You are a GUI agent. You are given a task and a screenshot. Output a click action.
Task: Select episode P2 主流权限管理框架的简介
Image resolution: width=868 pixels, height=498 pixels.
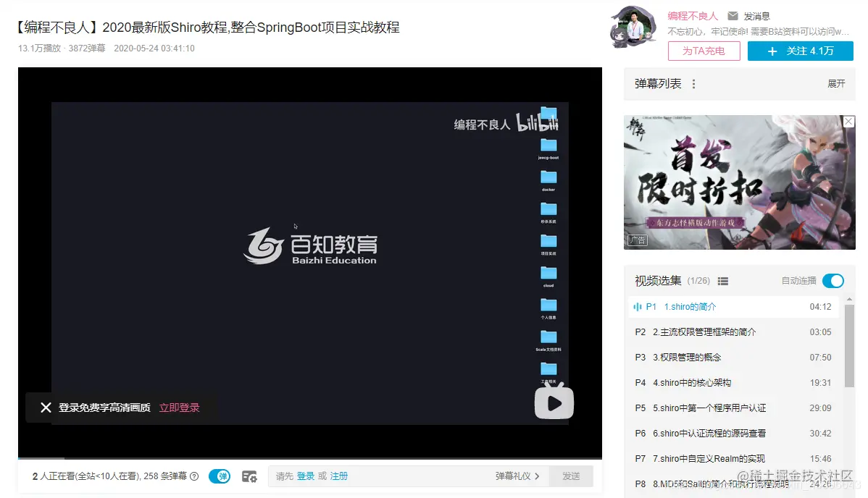pos(733,332)
